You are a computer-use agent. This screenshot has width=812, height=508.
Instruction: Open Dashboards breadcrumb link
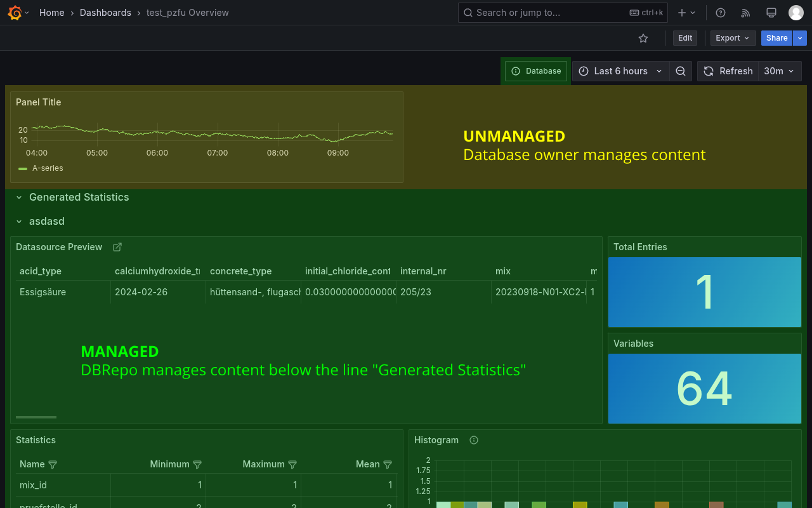coord(105,13)
